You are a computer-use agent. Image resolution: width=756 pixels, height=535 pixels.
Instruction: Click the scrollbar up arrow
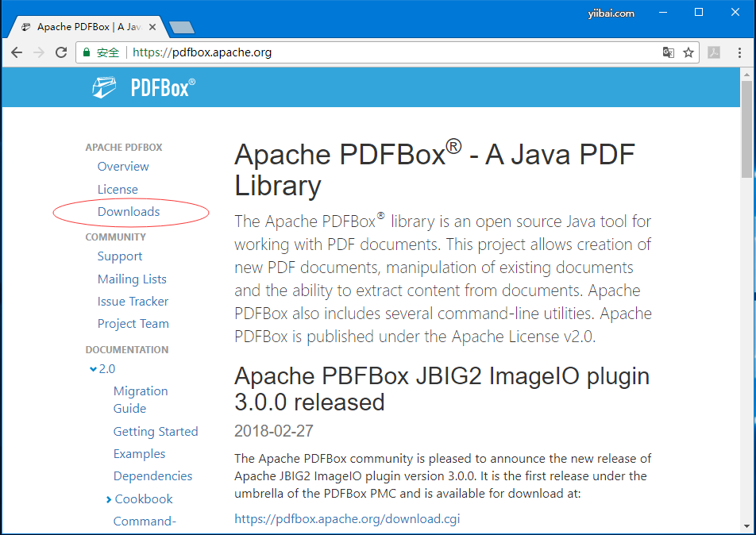coord(746,75)
